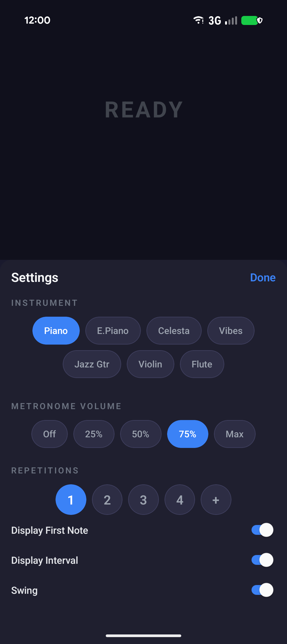The image size is (287, 644).
Task: Switch instrument to Jazz Gtr
Action: [x=92, y=364]
